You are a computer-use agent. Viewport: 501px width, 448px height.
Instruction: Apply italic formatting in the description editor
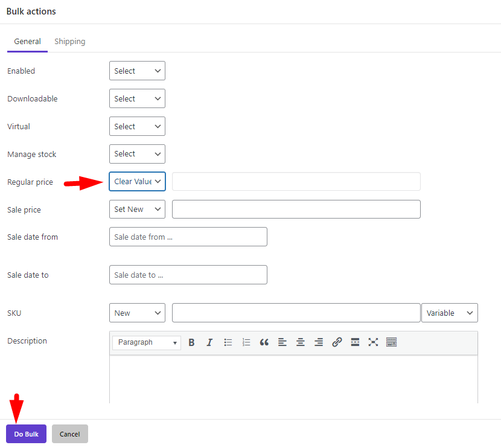[209, 342]
